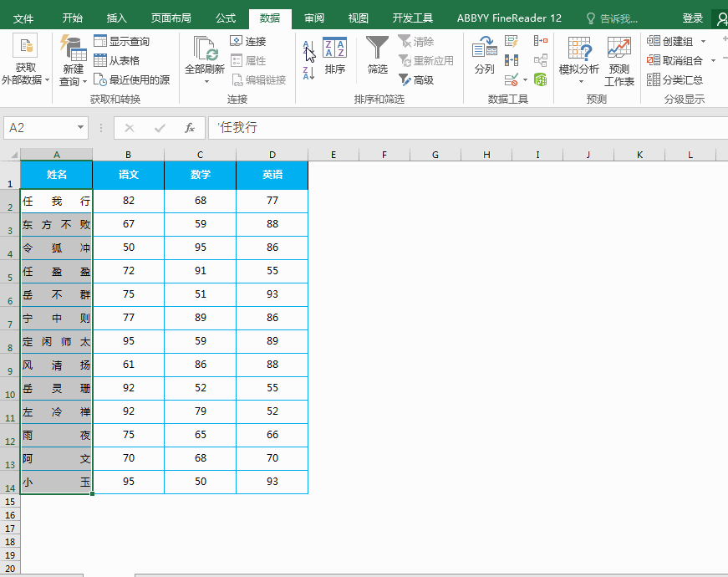Click the Sort Z to A descending icon

point(308,73)
